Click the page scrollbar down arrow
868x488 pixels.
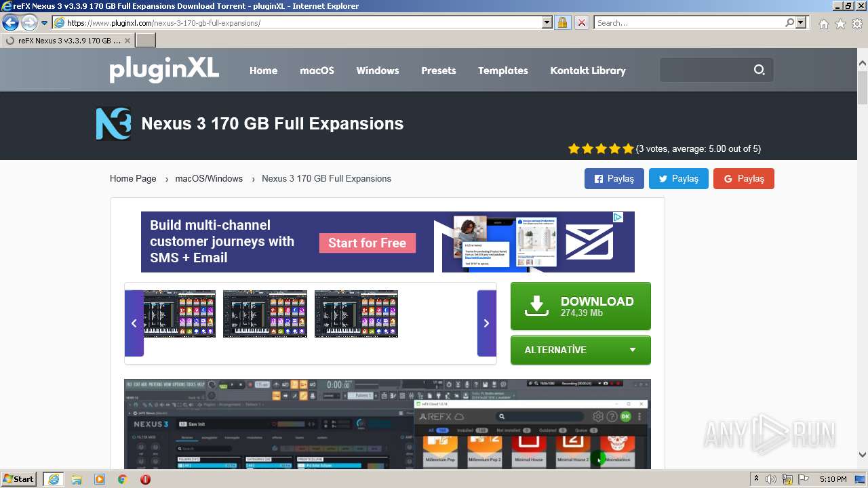(x=862, y=455)
